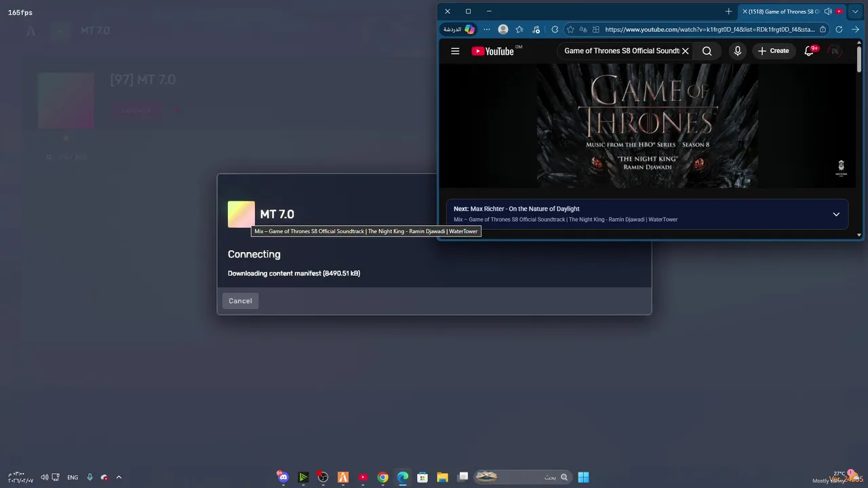This screenshot has width=868, height=488.
Task: Open browser extensions puzzle icon
Action: tap(555, 30)
